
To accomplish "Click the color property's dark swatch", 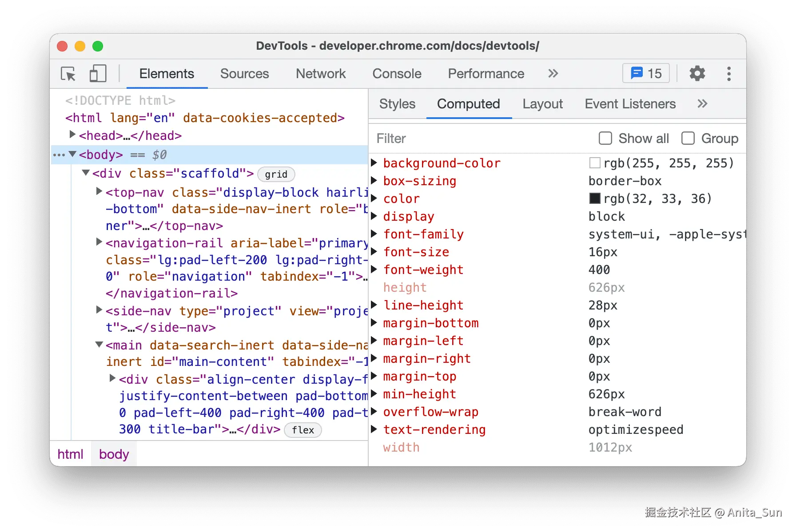I will click(x=595, y=199).
